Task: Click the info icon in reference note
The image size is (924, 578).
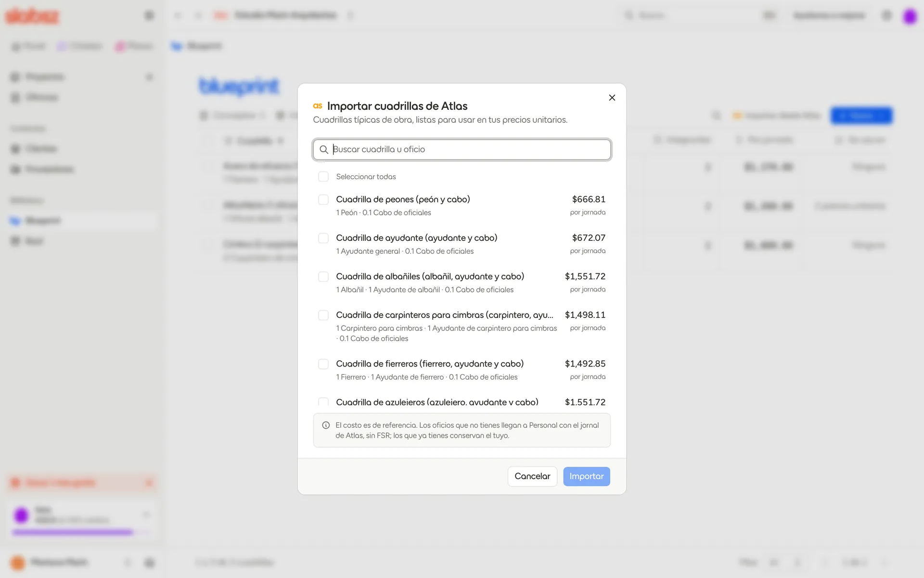Action: 326,425
